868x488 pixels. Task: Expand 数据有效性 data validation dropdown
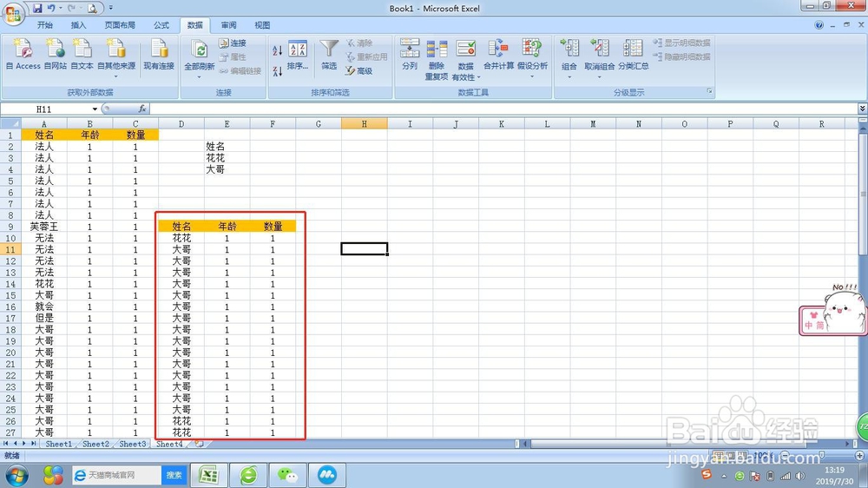478,77
